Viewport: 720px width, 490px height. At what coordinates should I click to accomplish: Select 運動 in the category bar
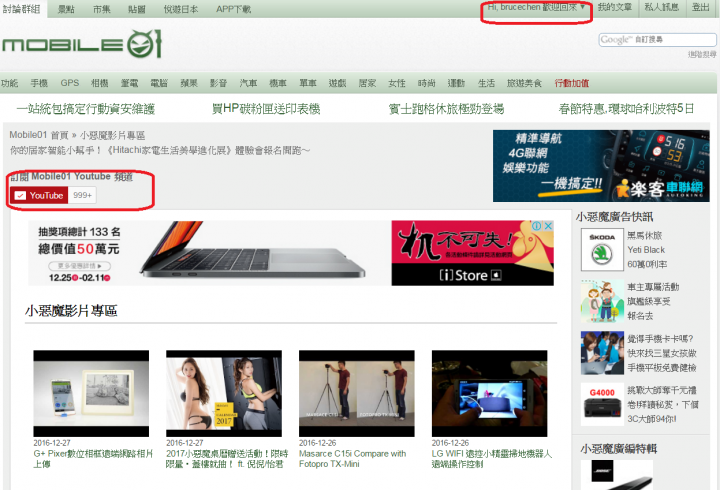click(x=456, y=83)
